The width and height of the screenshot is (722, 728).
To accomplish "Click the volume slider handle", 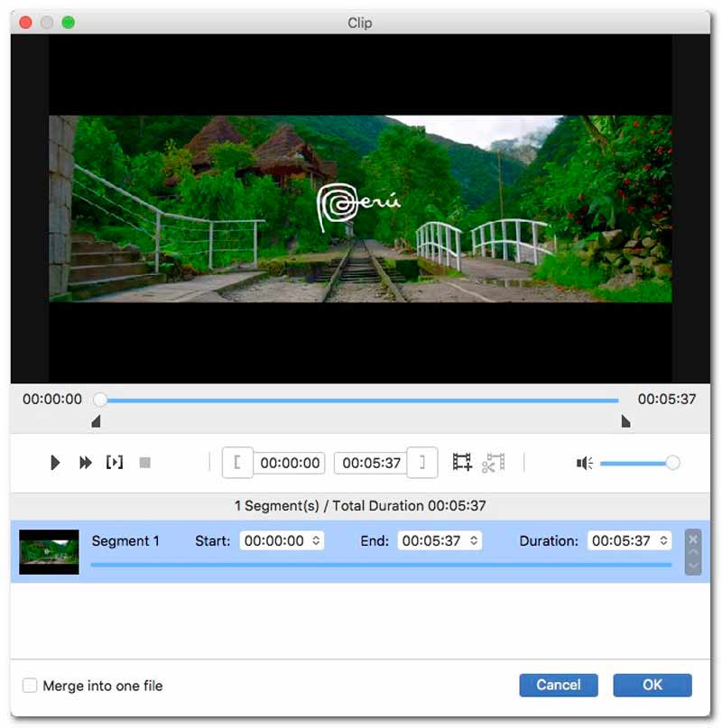I will [671, 463].
